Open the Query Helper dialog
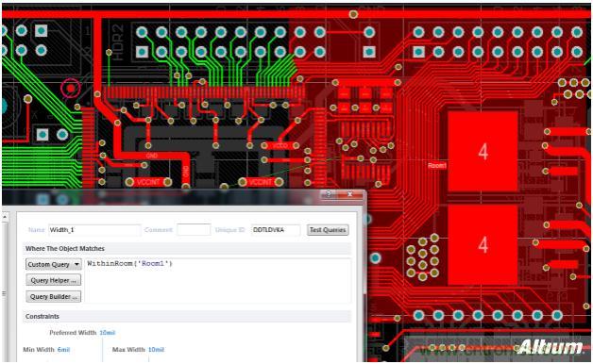 (53, 281)
